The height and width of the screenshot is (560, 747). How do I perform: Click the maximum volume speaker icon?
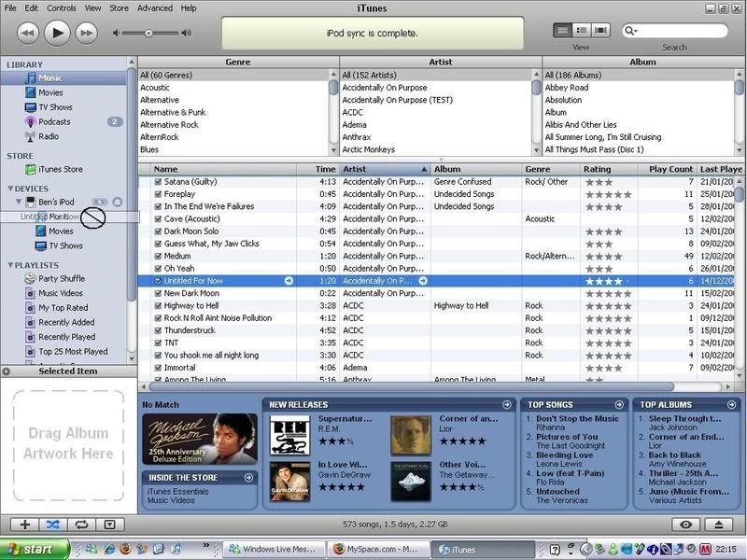pos(186,33)
